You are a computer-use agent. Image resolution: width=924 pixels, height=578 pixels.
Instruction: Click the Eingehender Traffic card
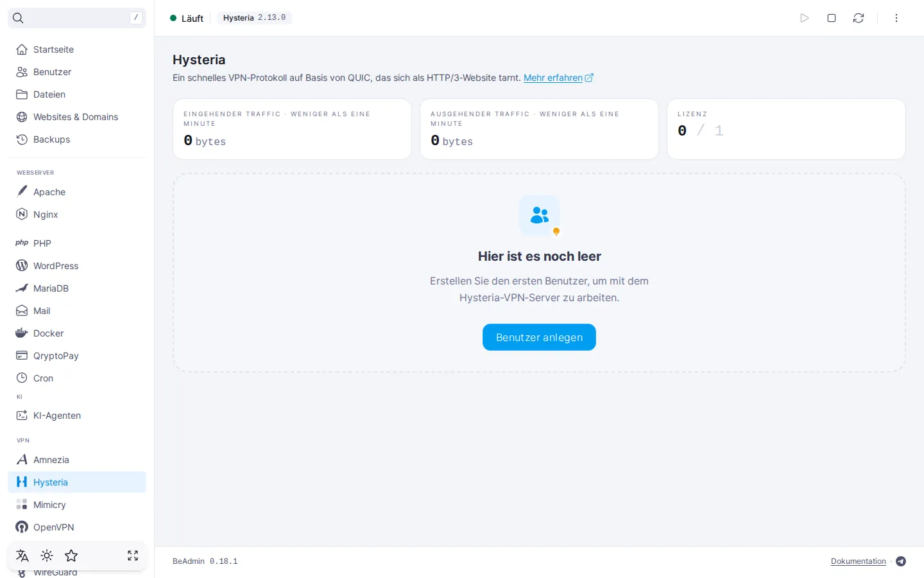click(x=292, y=129)
